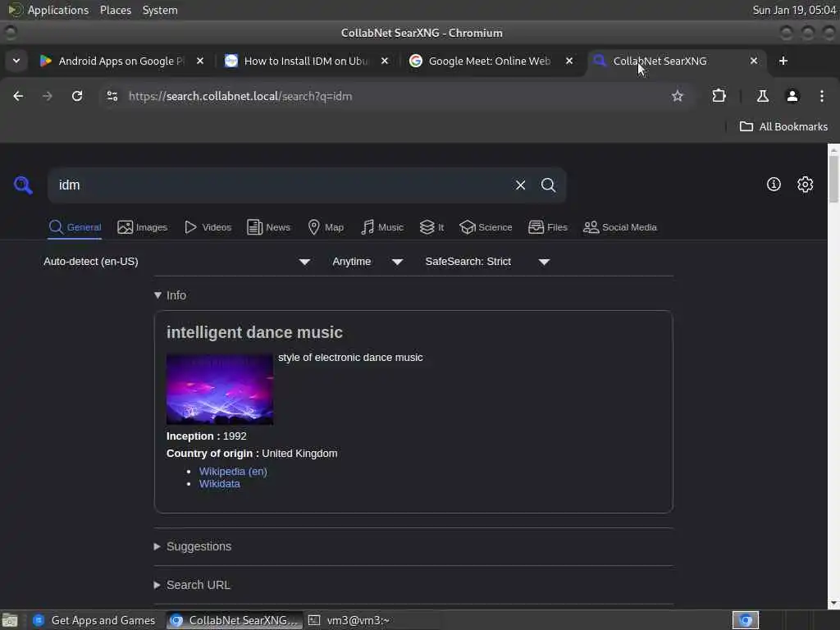
Task: Click CollabNet SearXNG taskbar entry
Action: 234,620
